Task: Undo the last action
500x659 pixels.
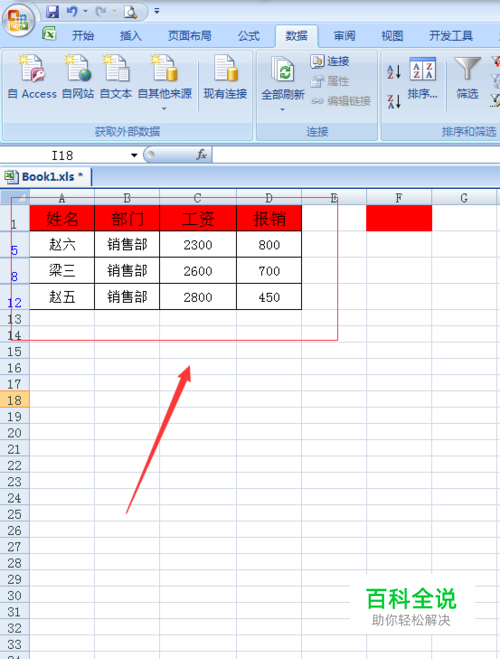Action: point(72,12)
